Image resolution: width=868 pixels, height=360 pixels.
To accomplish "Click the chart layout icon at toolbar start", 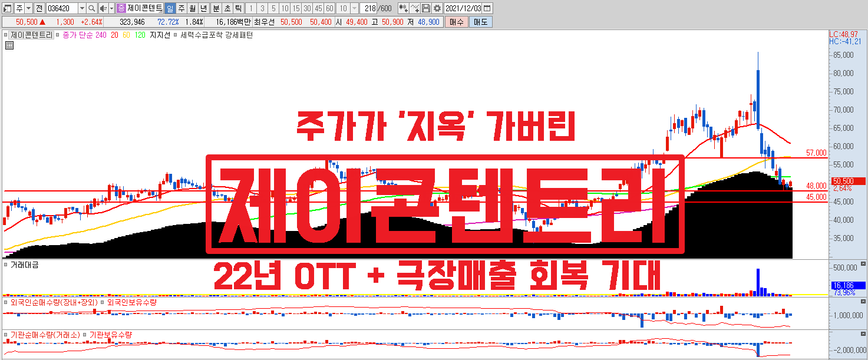I will click(x=8, y=8).
